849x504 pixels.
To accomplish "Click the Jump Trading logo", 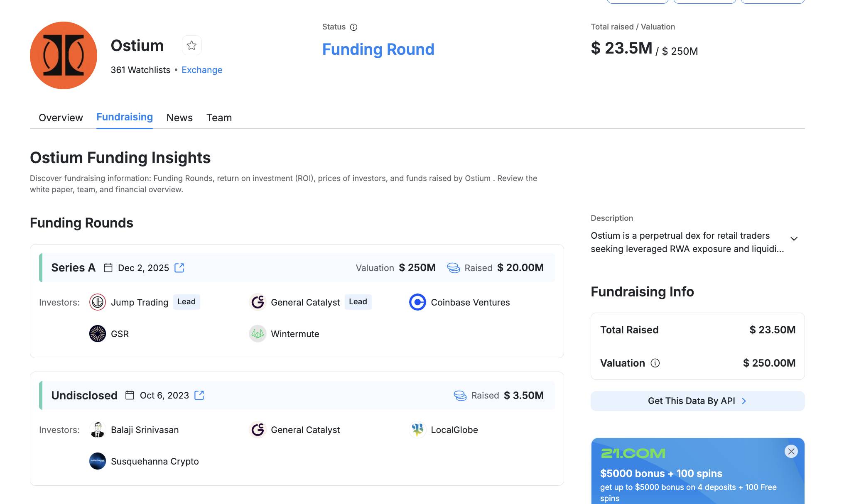I will 98,302.
